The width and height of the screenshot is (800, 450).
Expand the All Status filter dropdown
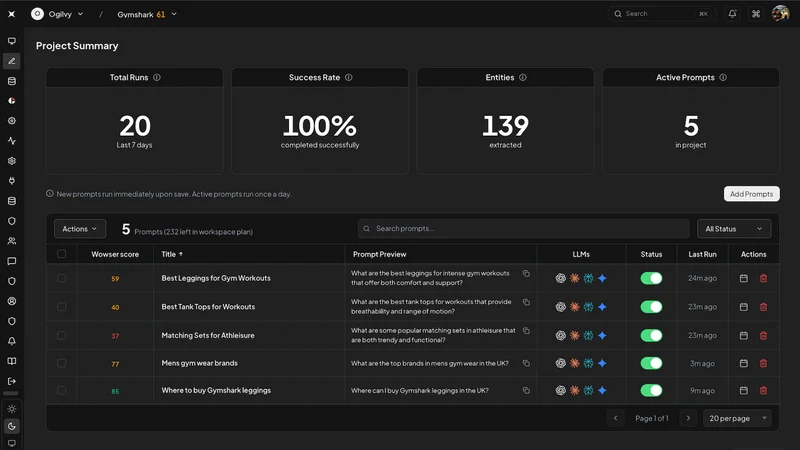[734, 229]
